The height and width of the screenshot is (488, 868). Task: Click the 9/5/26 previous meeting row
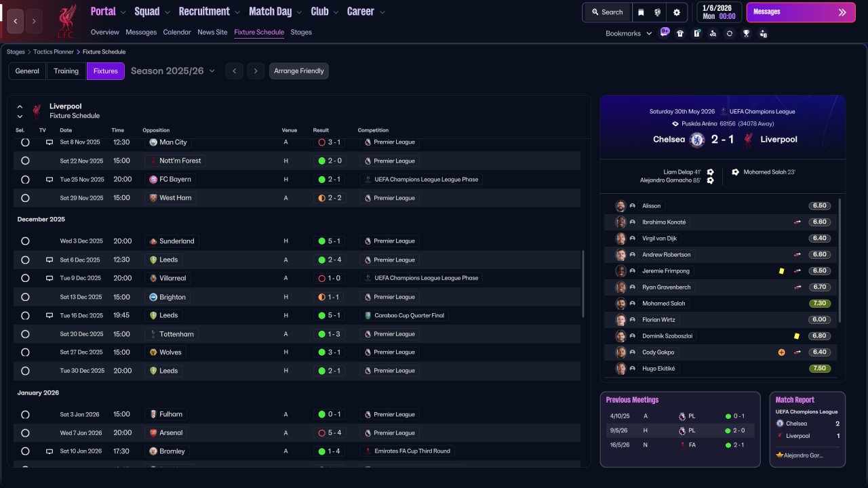[x=680, y=430]
